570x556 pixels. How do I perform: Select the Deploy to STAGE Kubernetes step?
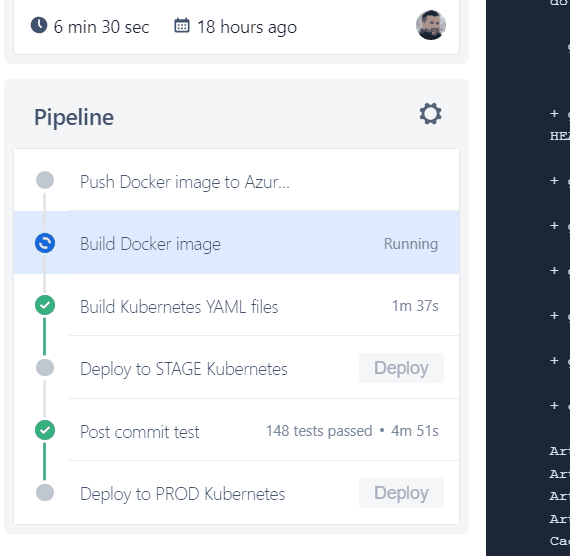[236, 367]
